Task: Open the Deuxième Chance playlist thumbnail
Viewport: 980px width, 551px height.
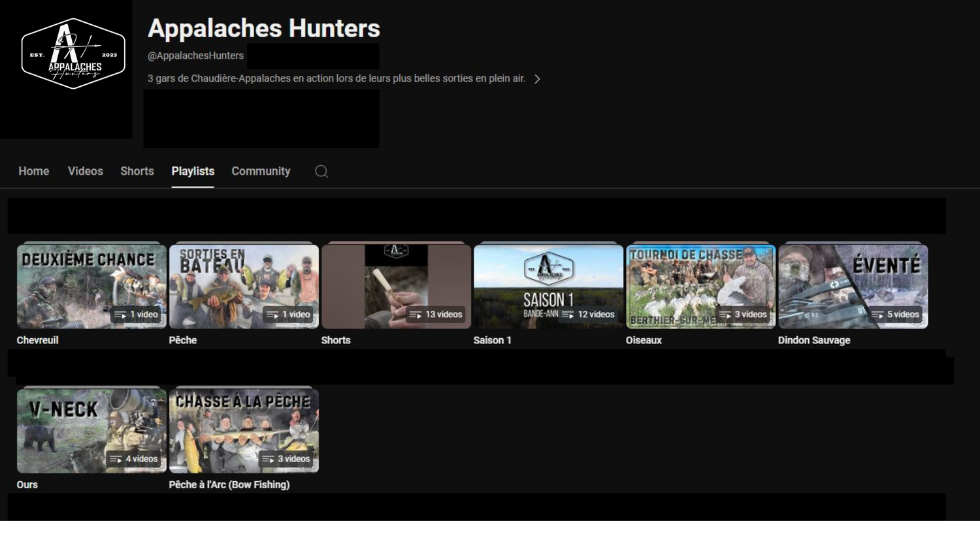Action: 91,286
